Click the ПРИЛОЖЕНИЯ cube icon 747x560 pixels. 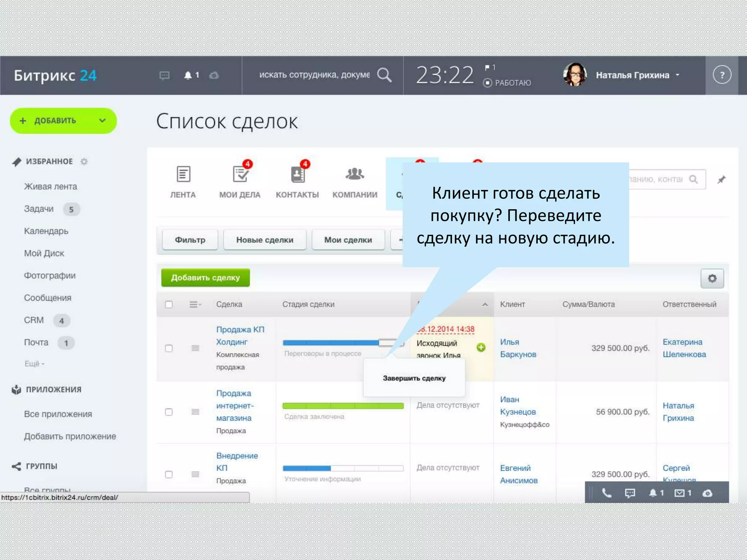tap(16, 390)
